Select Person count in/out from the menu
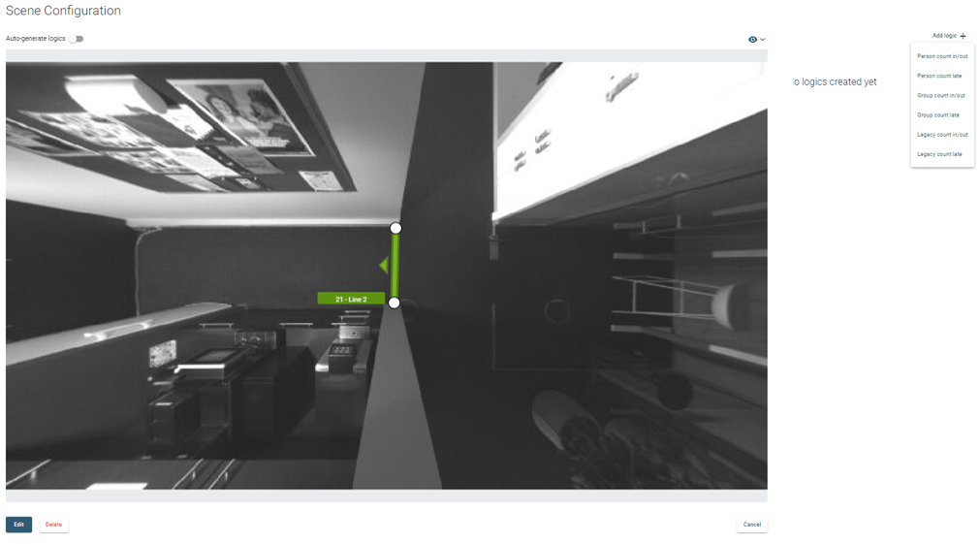The width and height of the screenshot is (980, 544). 942,56
